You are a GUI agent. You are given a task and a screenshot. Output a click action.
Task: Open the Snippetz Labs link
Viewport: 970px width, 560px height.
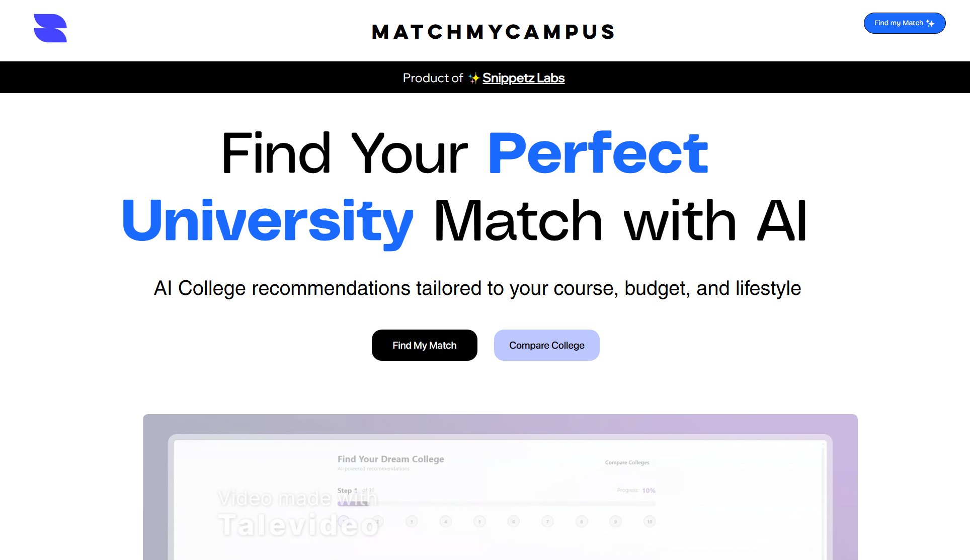pos(523,78)
